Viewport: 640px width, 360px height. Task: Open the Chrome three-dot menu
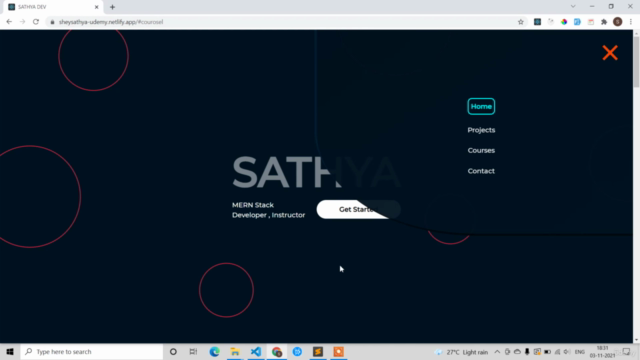point(631,22)
